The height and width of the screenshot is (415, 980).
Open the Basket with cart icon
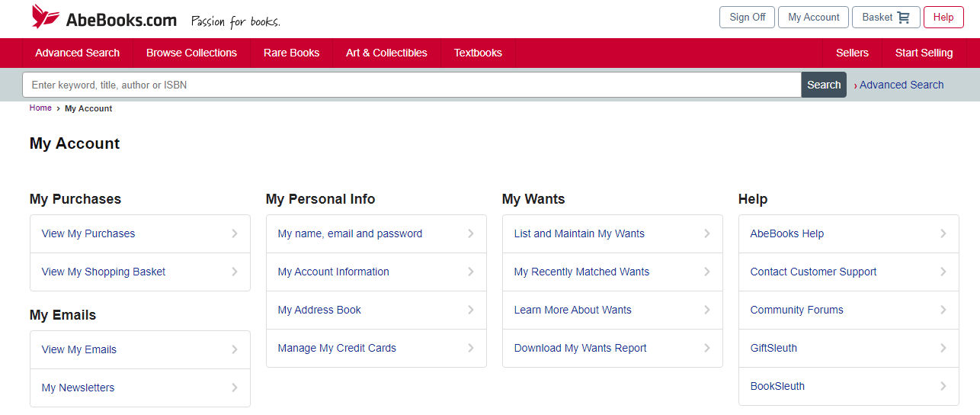tap(886, 18)
